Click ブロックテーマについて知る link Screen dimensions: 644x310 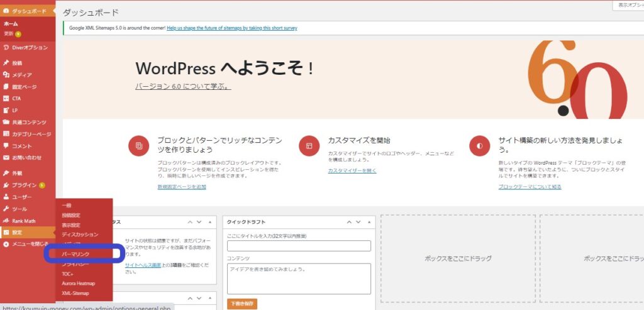click(x=530, y=187)
